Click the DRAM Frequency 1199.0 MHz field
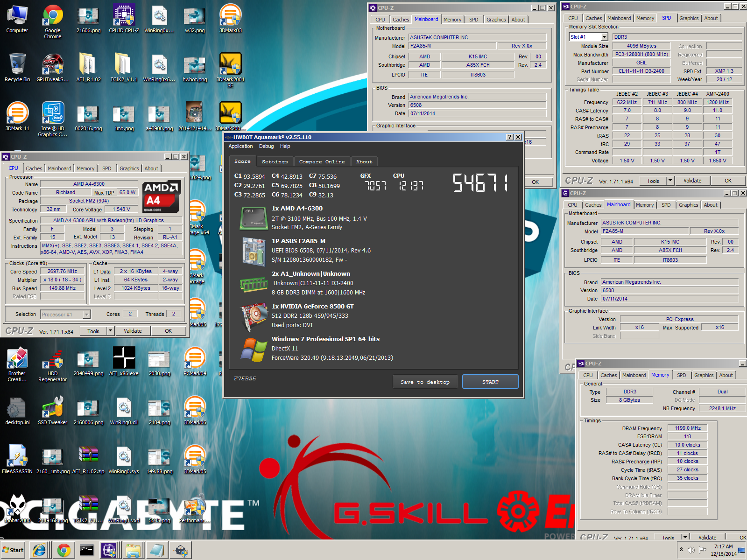 pos(688,428)
